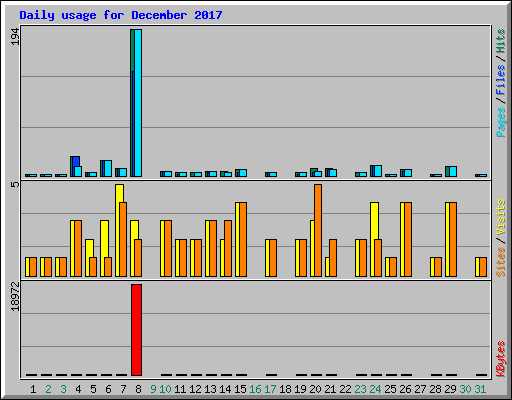Click day label 13 on x-axis
This screenshot has width=512, height=400.
pyautogui.click(x=210, y=389)
